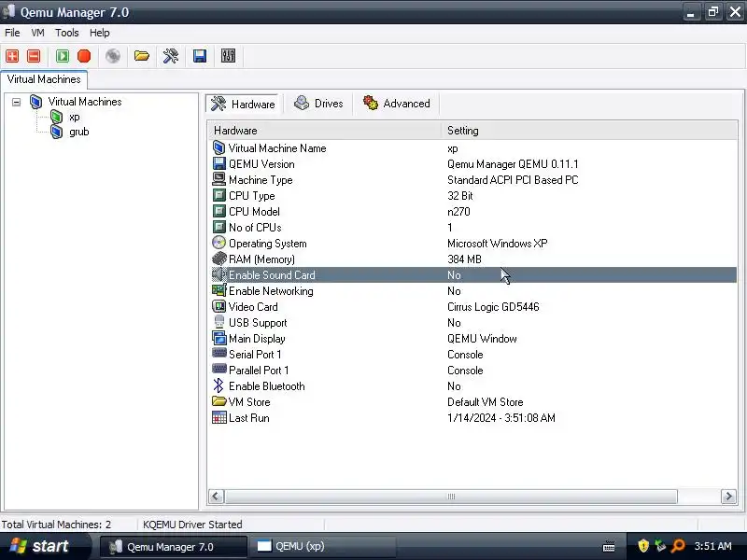This screenshot has width=747, height=560.
Task: Open the Tools menu
Action: (66, 33)
